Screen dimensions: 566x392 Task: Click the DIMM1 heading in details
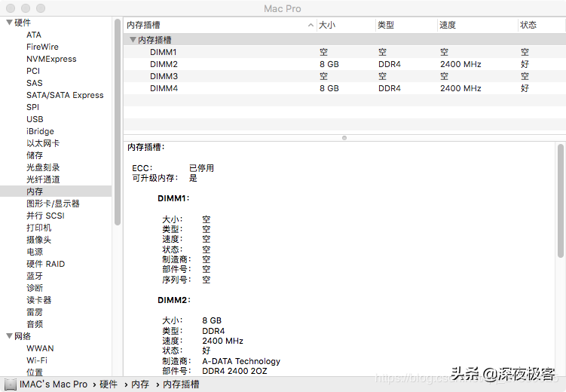click(x=173, y=198)
